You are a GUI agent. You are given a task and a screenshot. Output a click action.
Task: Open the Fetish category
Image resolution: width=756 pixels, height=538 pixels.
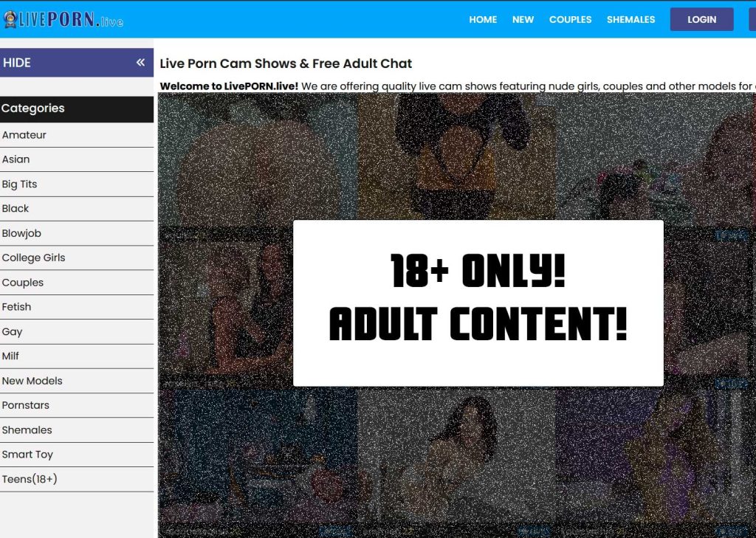coord(17,307)
